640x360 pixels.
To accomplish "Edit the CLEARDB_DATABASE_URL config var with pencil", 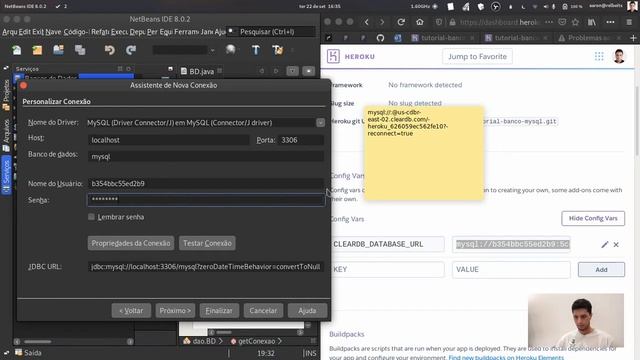I will 604,244.
